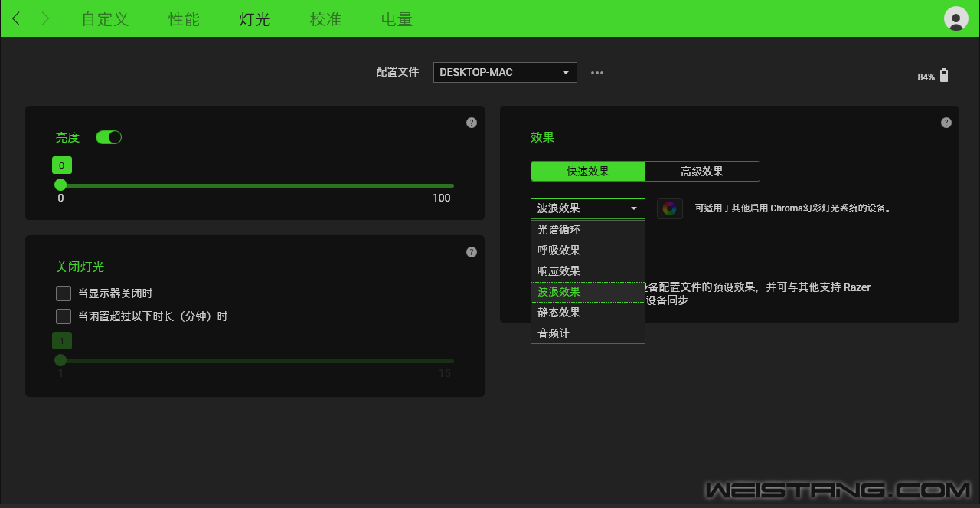Switch to the 性能 tab
Viewport: 980px width, 508px height.
pyautogui.click(x=184, y=19)
